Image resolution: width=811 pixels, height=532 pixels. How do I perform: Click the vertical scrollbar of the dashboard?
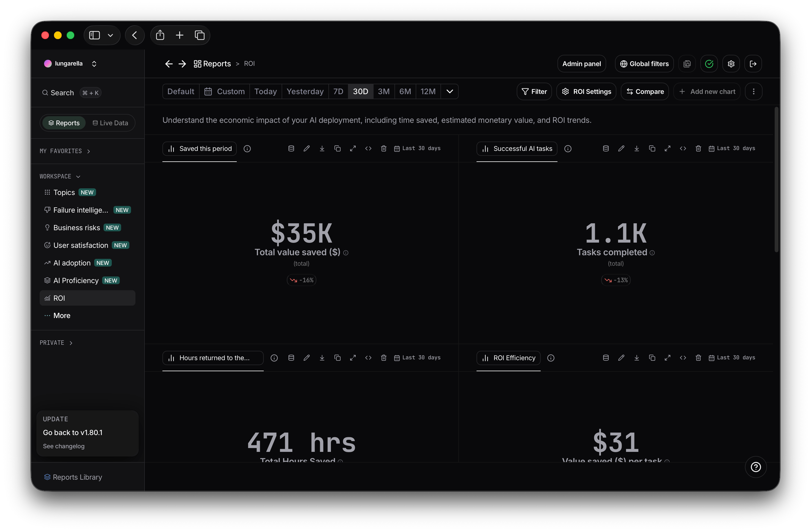776,180
